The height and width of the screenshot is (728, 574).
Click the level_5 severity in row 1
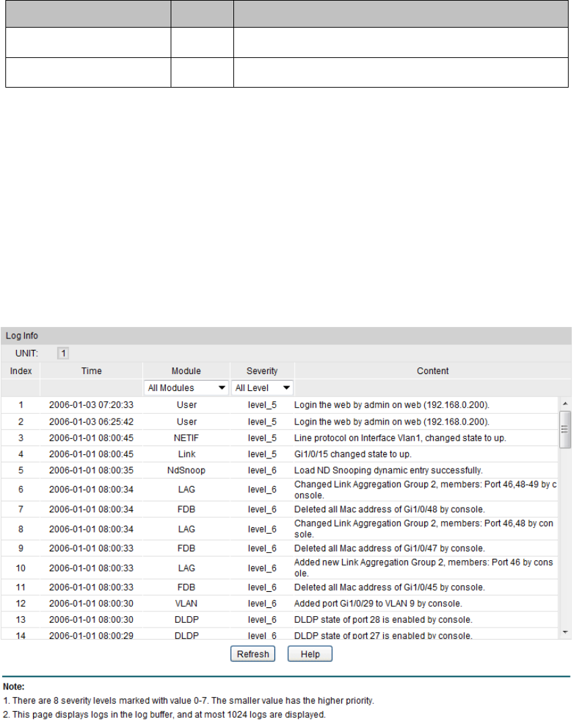click(x=262, y=405)
